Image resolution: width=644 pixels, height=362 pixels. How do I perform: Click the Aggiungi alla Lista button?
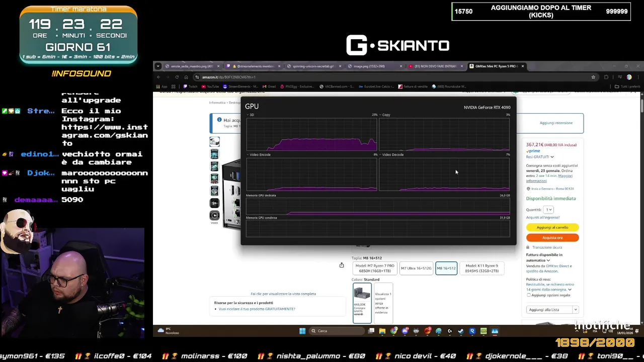pyautogui.click(x=549, y=310)
